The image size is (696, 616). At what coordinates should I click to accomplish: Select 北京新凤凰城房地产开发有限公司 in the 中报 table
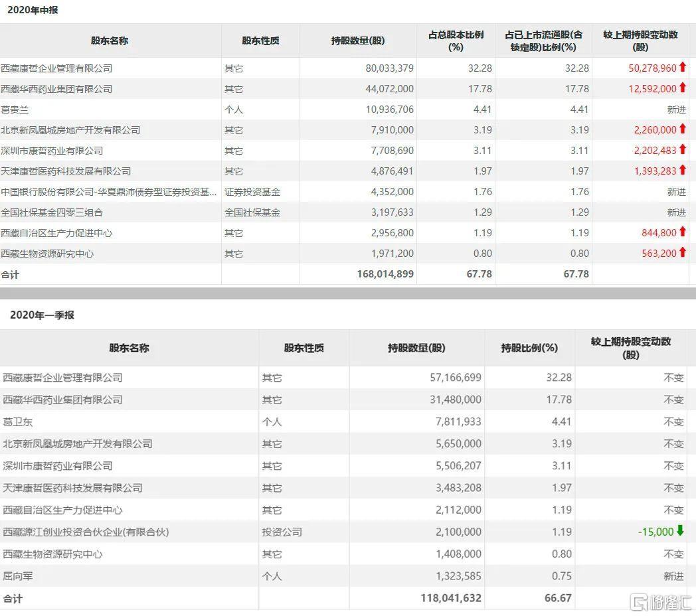click(70, 130)
